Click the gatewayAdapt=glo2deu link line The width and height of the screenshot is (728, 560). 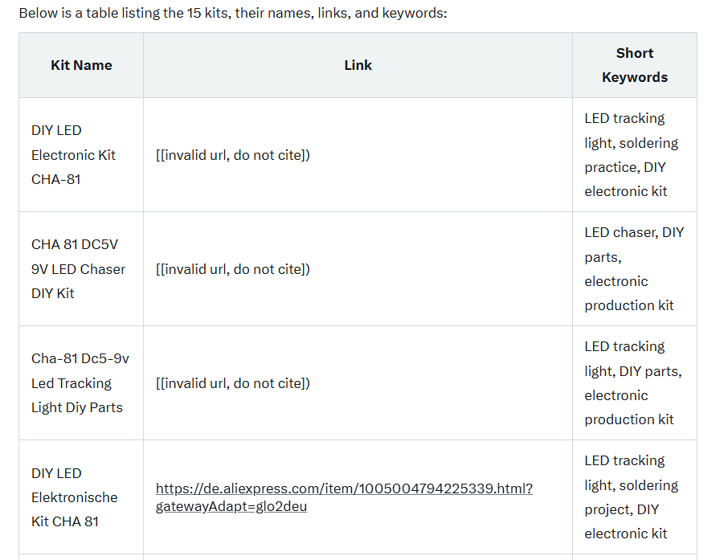(x=231, y=506)
